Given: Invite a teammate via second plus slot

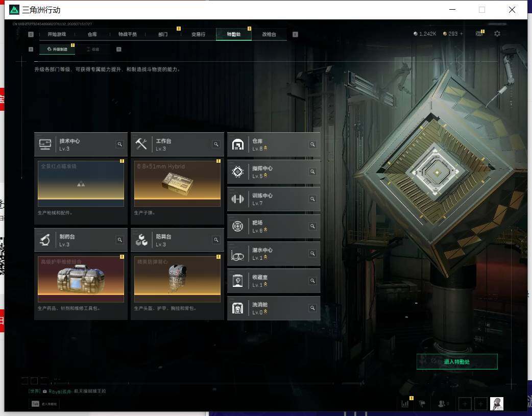Looking at the screenshot, I should click(480, 404).
